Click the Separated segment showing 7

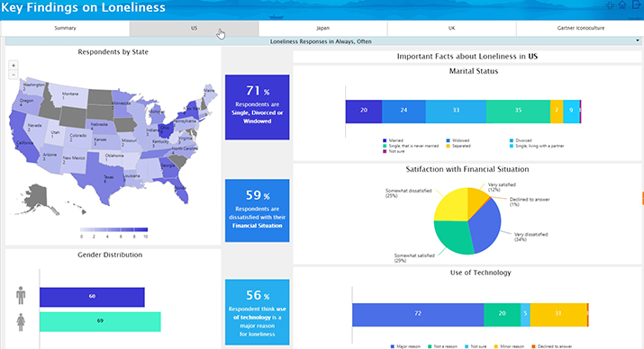(x=557, y=112)
